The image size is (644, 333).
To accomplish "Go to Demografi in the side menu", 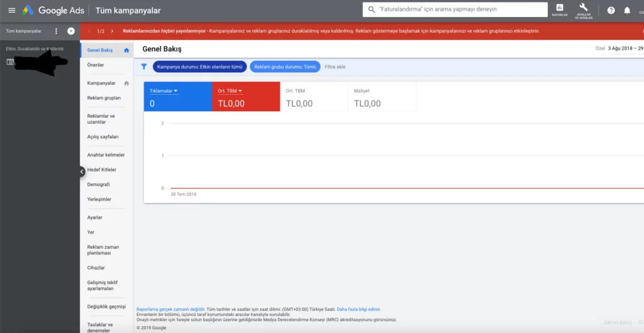I will (99, 185).
